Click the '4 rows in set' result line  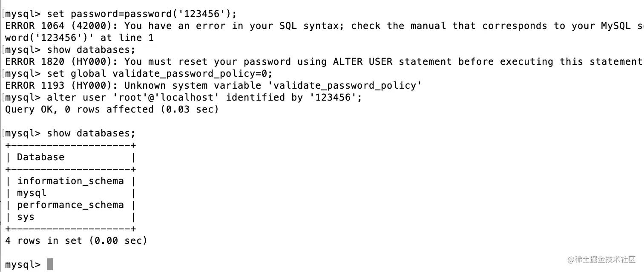[76, 241]
